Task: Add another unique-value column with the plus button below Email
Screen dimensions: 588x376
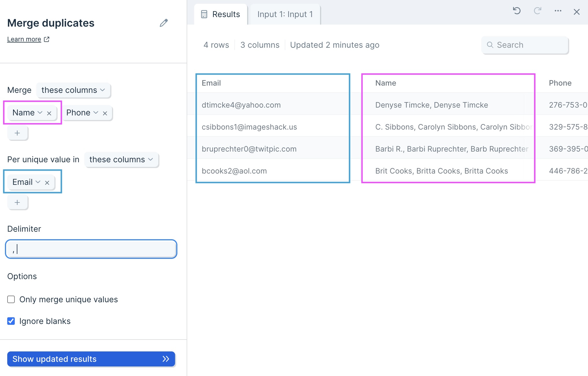Action: coord(17,202)
